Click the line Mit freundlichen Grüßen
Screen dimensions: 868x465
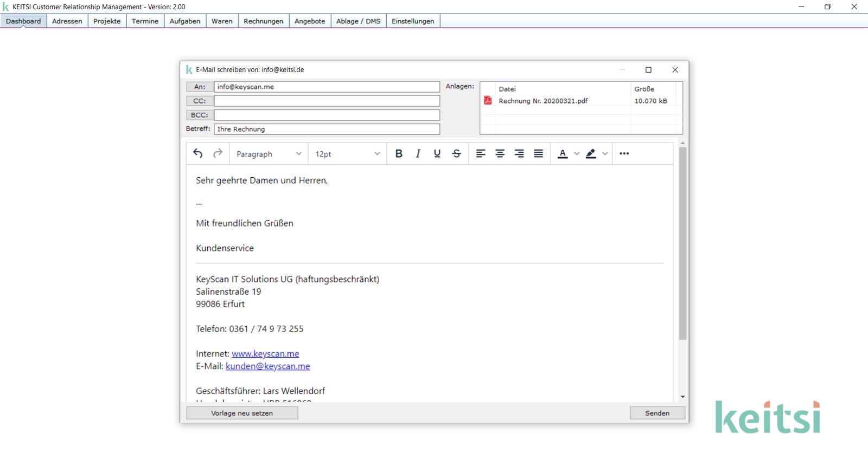245,223
